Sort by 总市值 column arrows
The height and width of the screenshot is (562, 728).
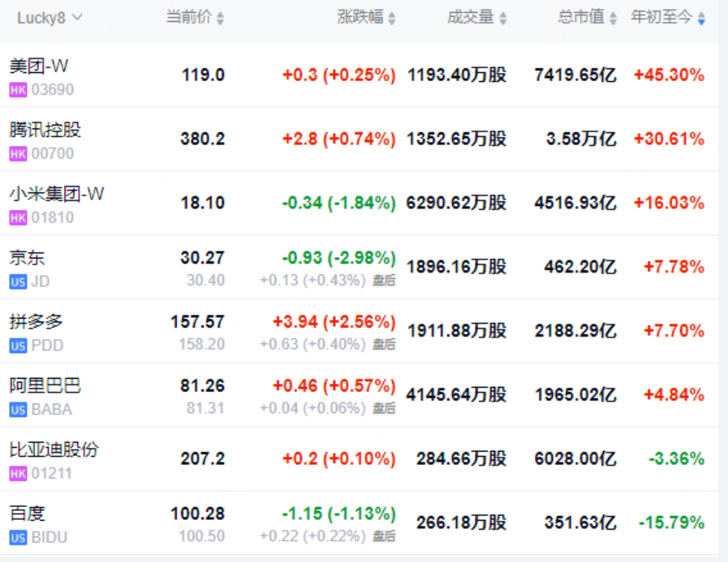[x=613, y=19]
